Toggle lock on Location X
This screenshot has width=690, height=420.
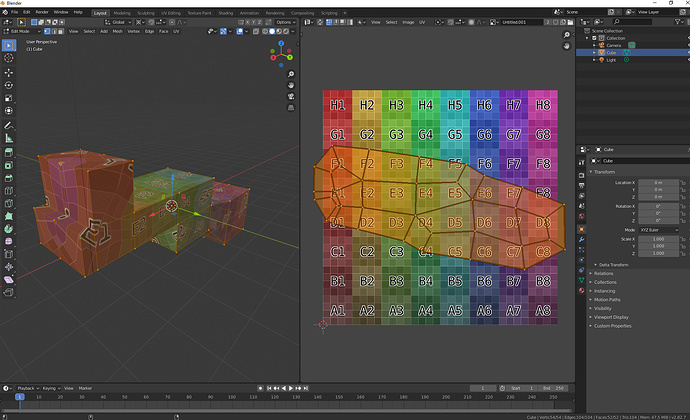pos(683,182)
